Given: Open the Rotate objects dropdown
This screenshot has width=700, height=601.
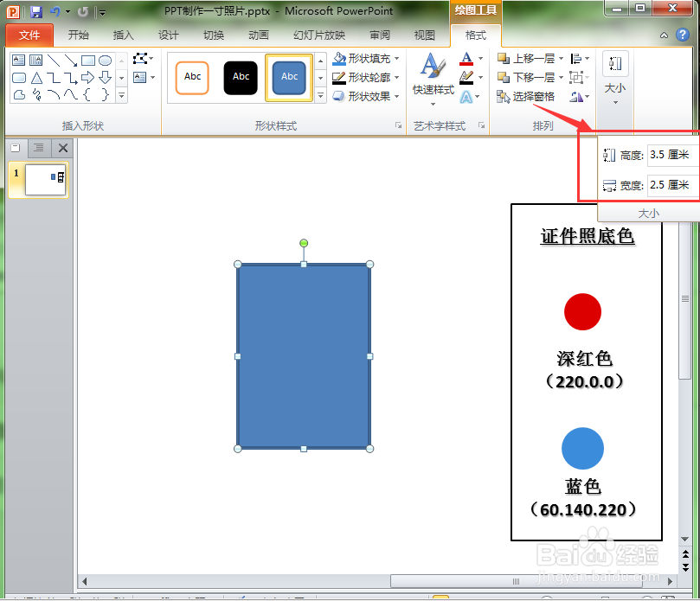Looking at the screenshot, I should click(579, 96).
